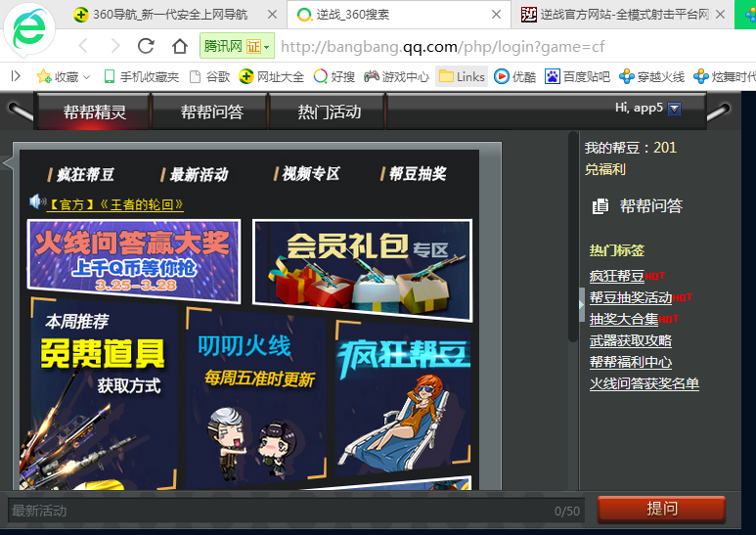Open the 百度贴吧 paw bookmark
Image resolution: width=756 pixels, height=535 pixels.
[x=577, y=76]
